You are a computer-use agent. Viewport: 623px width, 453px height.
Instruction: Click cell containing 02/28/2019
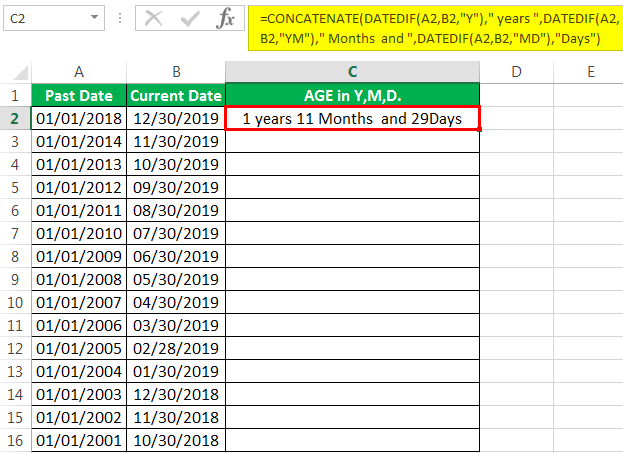[176, 348]
